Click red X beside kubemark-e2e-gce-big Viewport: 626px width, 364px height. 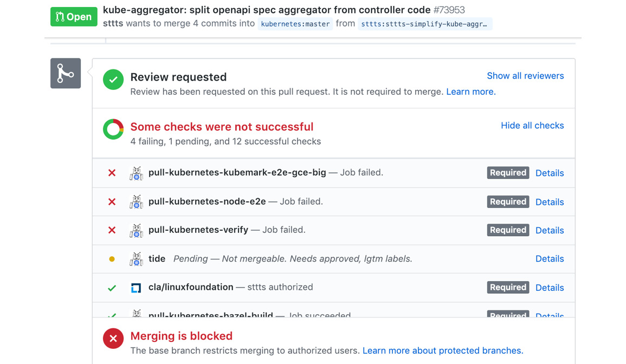tap(112, 173)
